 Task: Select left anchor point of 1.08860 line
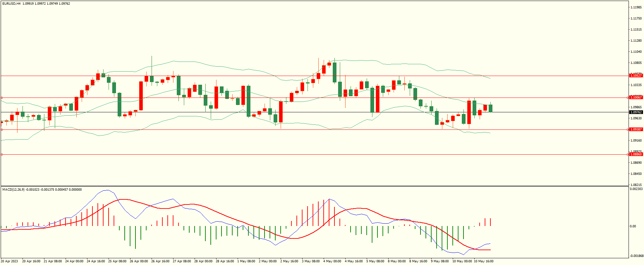pos(2,154)
